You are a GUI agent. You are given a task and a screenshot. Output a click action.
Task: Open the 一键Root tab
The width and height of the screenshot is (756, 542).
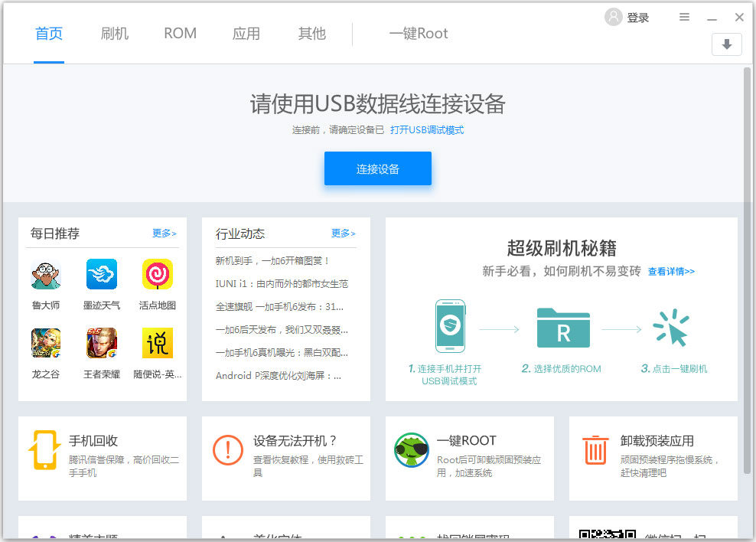click(419, 33)
